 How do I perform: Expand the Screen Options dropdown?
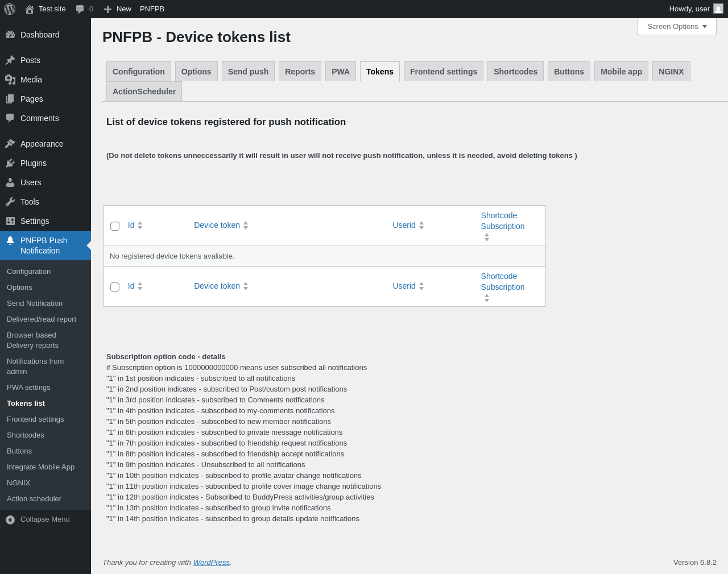pos(677,27)
